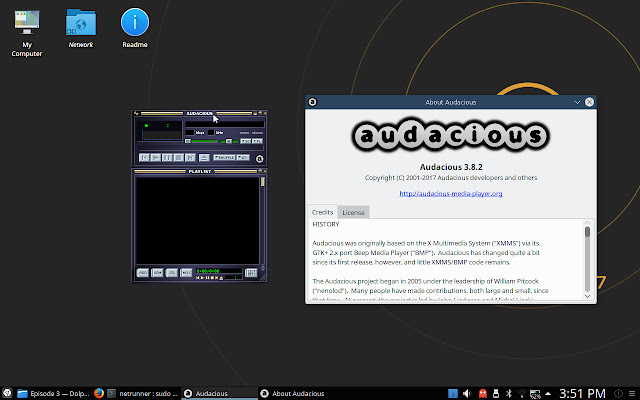This screenshot has width=640, height=400.
Task: Click the red ghost tray icon
Action: click(x=482, y=393)
